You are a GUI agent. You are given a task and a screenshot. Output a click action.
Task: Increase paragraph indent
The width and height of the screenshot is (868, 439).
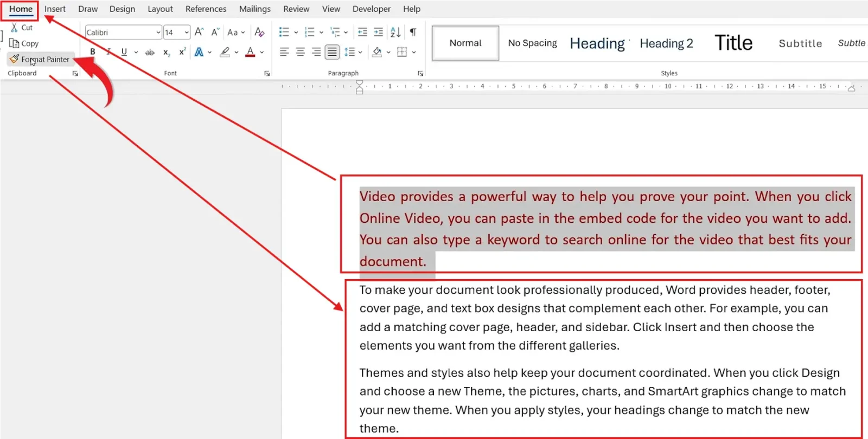pos(379,32)
